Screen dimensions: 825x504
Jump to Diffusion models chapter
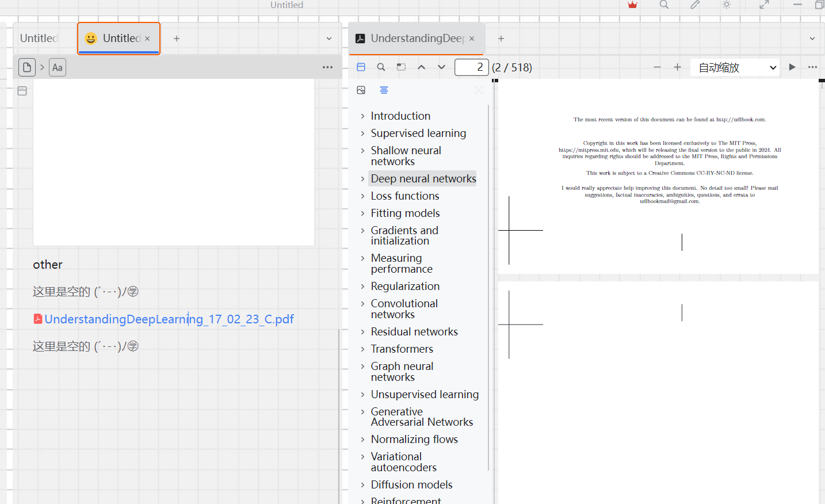[411, 485]
